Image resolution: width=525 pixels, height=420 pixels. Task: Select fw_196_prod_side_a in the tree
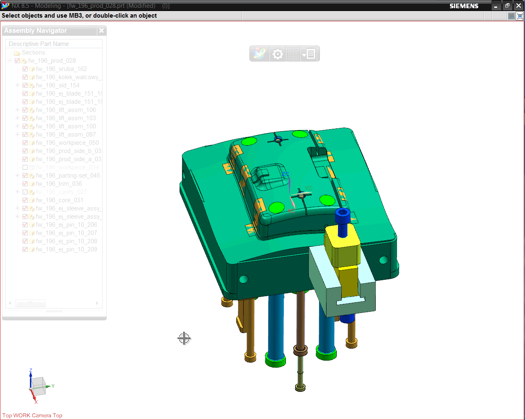[x=68, y=159]
